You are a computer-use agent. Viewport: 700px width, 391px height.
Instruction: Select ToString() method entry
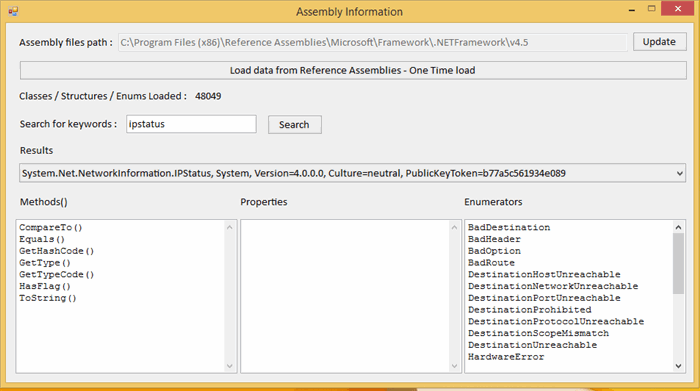pos(48,298)
